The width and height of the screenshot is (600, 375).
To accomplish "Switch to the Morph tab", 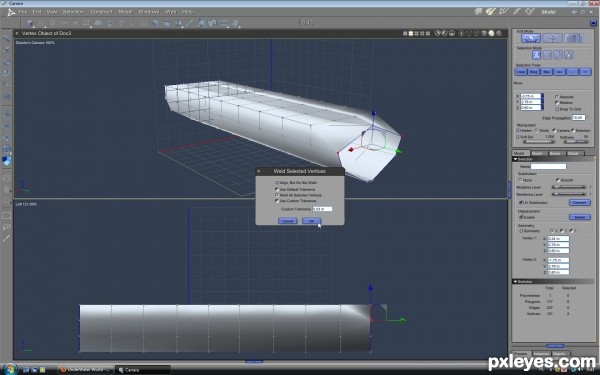I will pyautogui.click(x=538, y=153).
